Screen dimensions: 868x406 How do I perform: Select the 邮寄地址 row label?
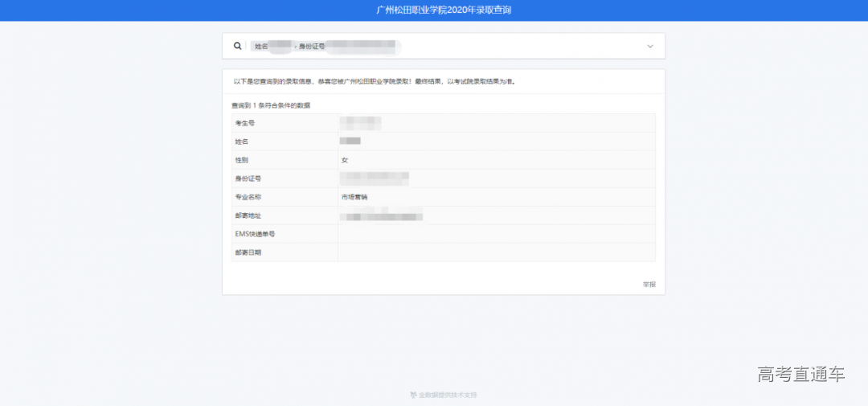(248, 215)
